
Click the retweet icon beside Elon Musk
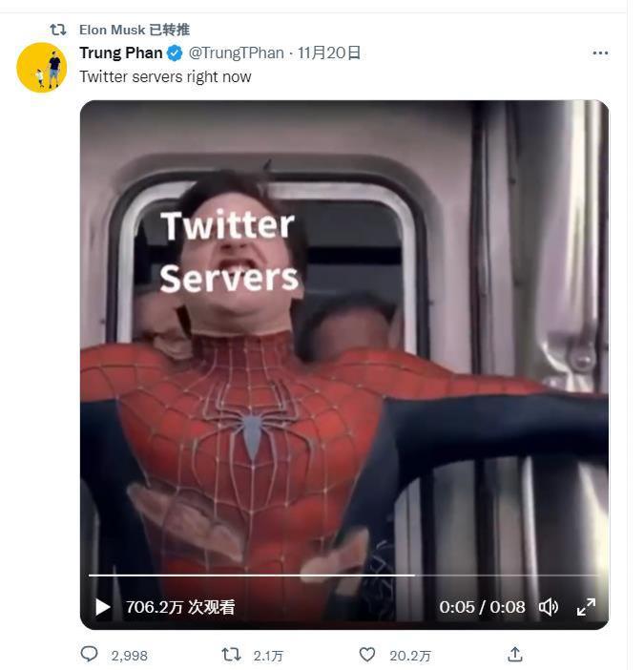click(58, 30)
